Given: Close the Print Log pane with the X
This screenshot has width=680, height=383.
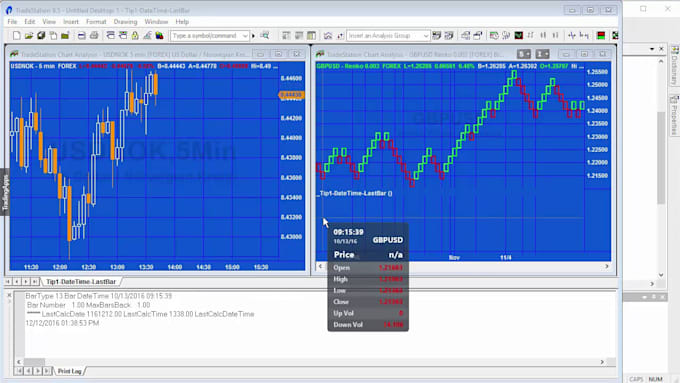Looking at the screenshot, I should tap(9, 295).
